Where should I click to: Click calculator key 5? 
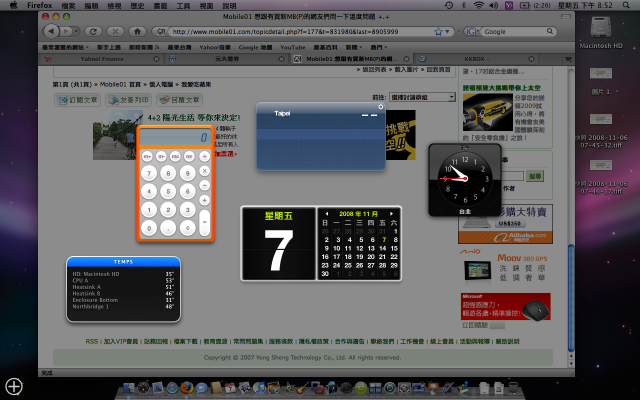168,191
